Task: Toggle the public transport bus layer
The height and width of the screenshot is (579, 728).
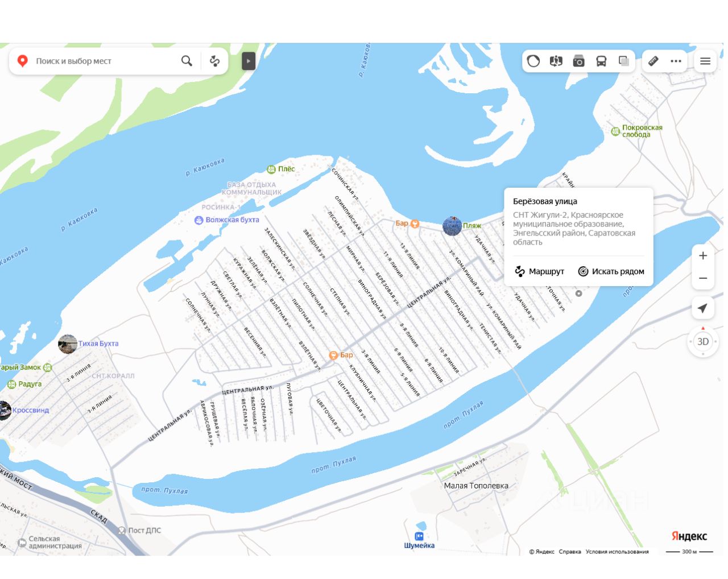Action: (601, 61)
